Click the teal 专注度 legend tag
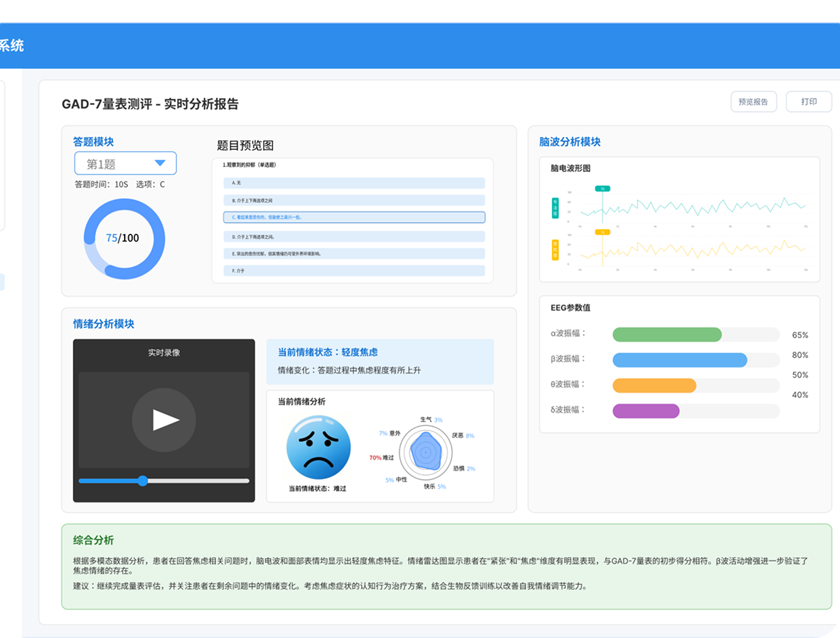The height and width of the screenshot is (638, 840). [x=555, y=208]
